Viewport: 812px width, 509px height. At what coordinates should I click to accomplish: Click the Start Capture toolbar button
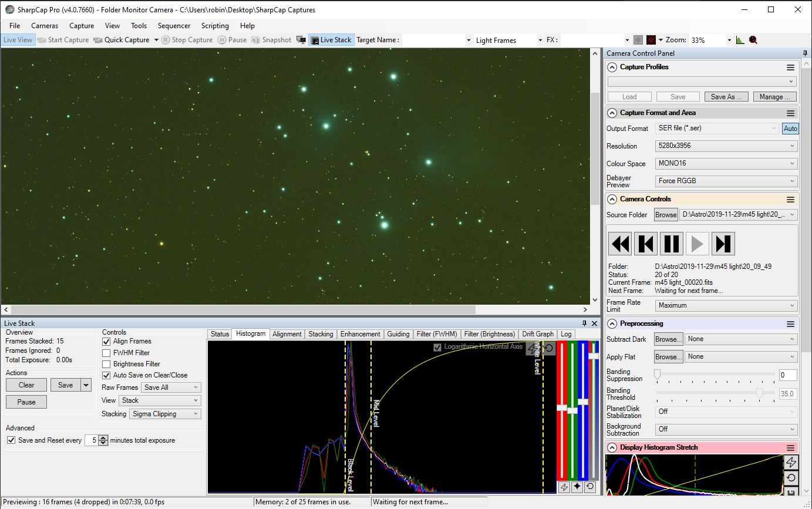coord(63,40)
